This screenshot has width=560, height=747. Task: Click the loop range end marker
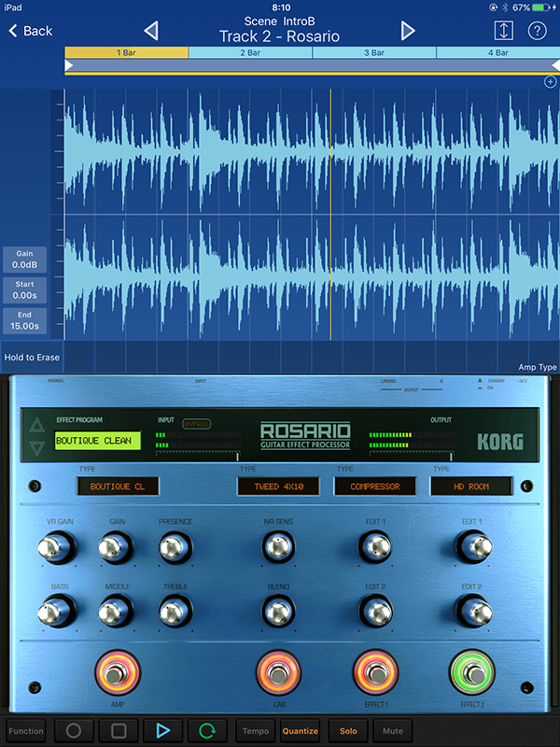pos(555,65)
